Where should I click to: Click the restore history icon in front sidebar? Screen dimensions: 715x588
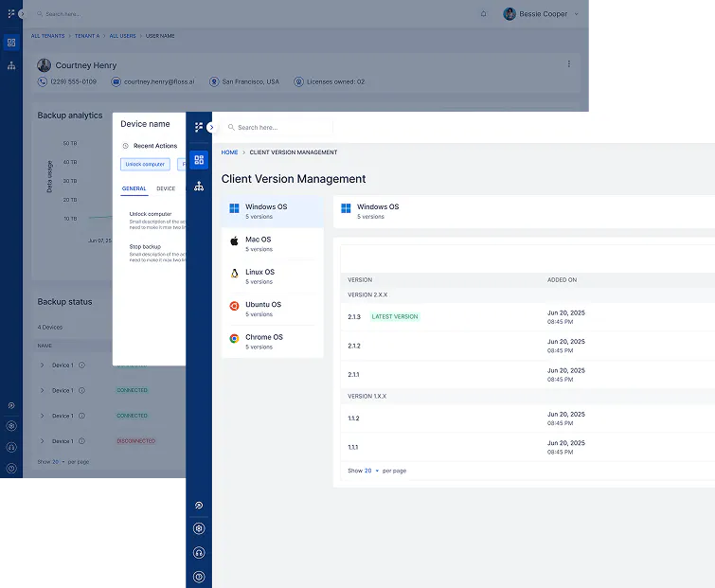199,505
